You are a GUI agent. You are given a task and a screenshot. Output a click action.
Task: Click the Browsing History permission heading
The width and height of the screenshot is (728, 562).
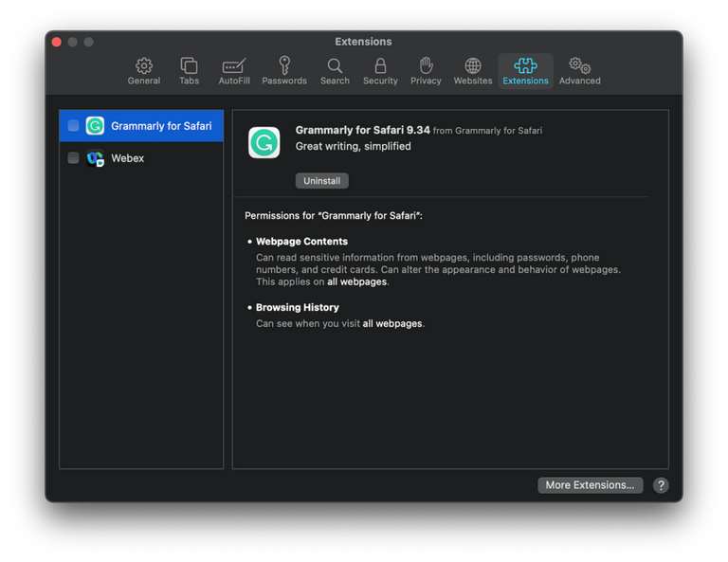298,307
